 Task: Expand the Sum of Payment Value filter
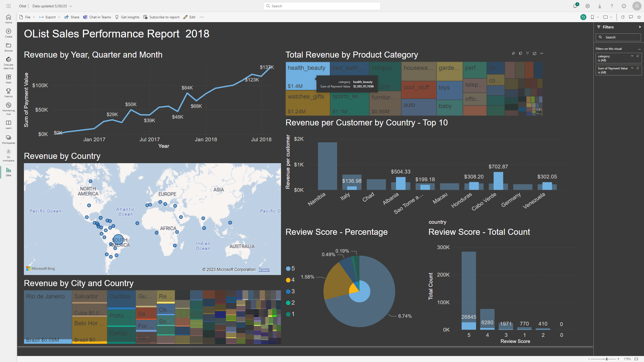click(632, 68)
